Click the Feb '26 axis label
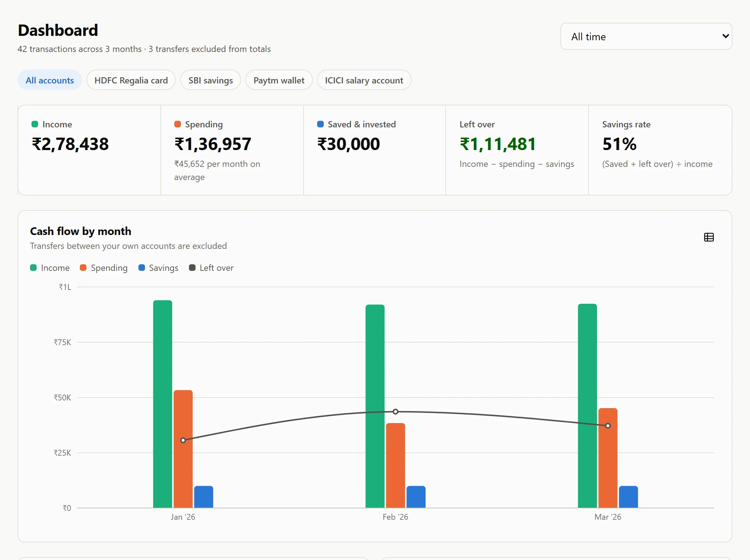This screenshot has height=560, width=750. (395, 517)
